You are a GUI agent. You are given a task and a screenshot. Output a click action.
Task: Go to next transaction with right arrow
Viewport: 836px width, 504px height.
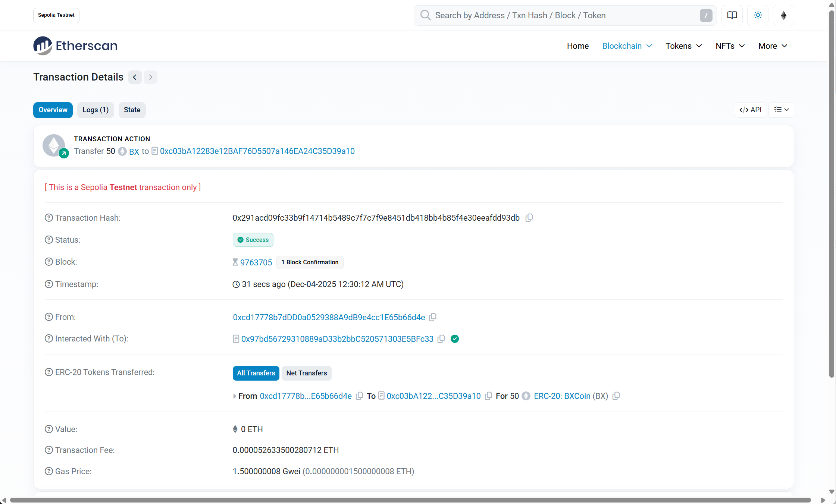pos(151,77)
